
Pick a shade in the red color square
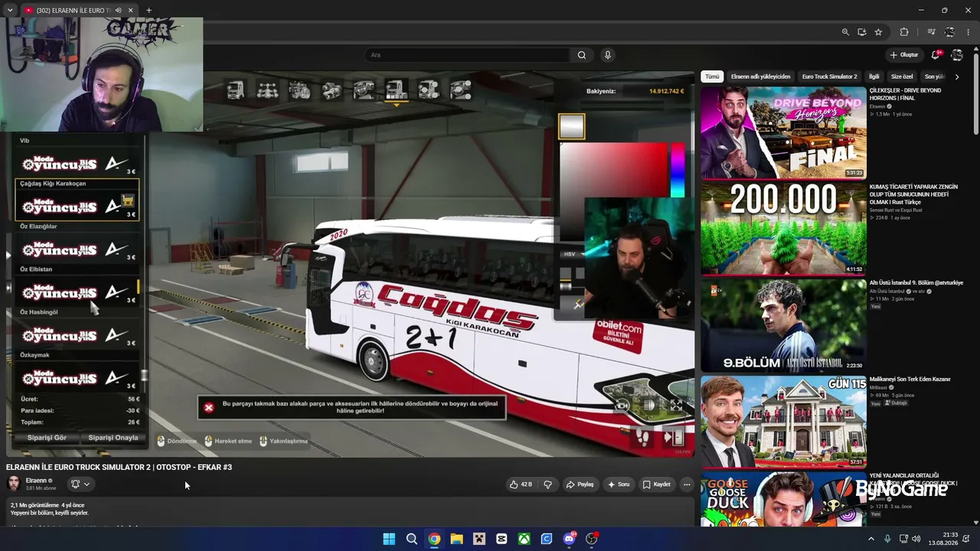click(613, 170)
